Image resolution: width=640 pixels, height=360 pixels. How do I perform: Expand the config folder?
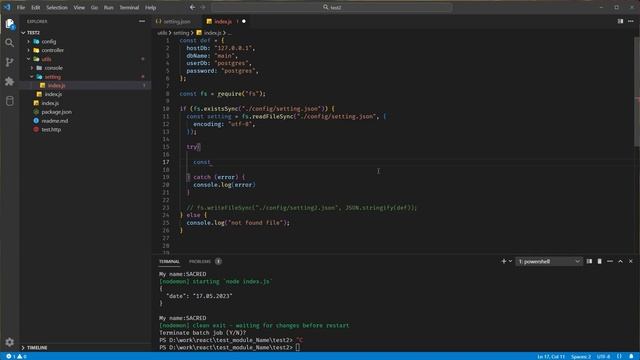[x=29, y=41]
